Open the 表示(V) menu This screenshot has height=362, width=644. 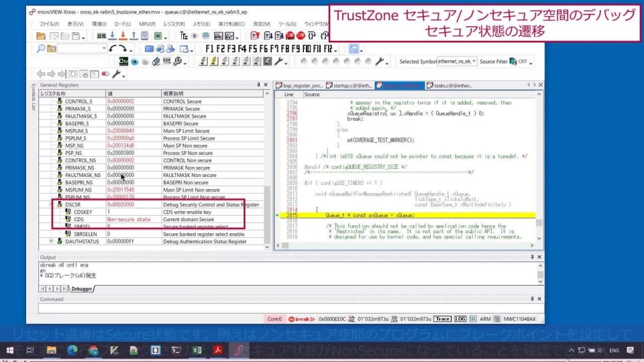click(x=75, y=24)
